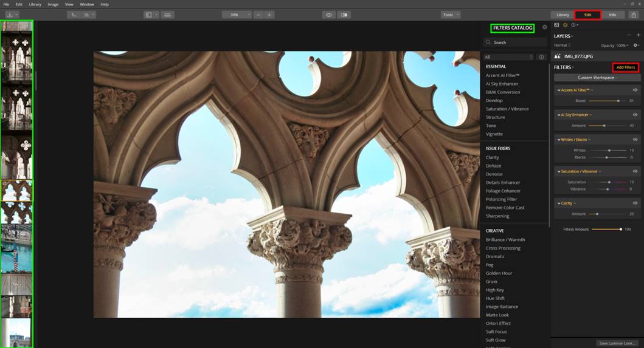Open the Image menu
This screenshot has width=644, height=348.
53,4
